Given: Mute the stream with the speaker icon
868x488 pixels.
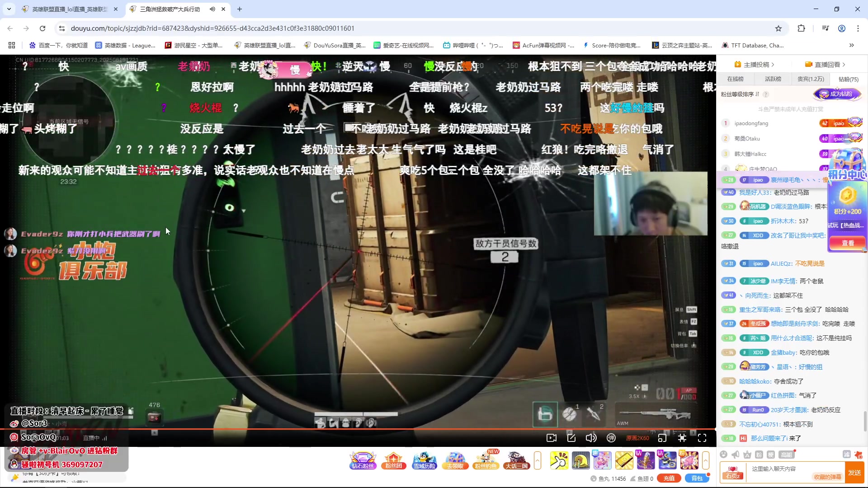Looking at the screenshot, I should click(591, 438).
